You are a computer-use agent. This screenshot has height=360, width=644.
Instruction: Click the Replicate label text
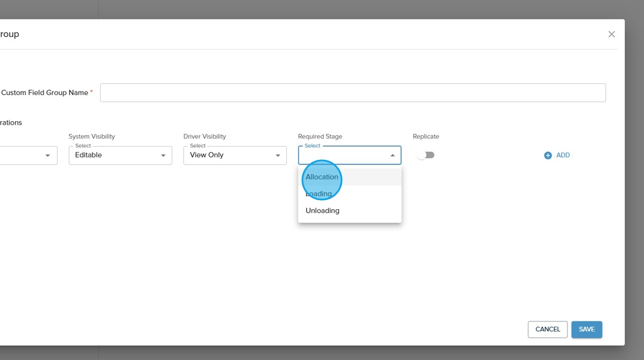425,137
